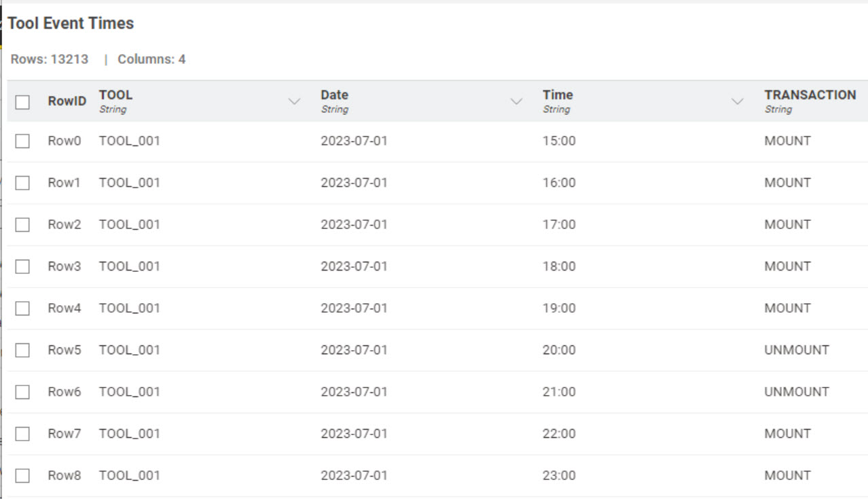Click the Columns: 4 count

coord(151,59)
